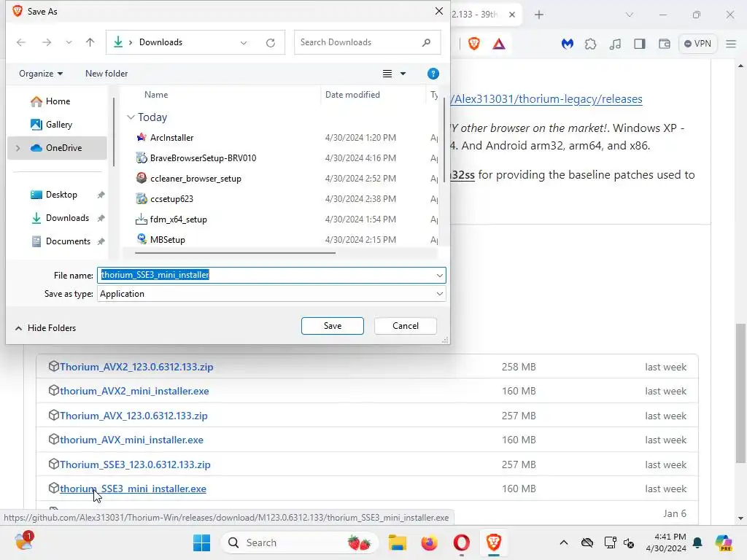The image size is (747, 560).
Task: Open media control music icon
Action: pos(615,44)
